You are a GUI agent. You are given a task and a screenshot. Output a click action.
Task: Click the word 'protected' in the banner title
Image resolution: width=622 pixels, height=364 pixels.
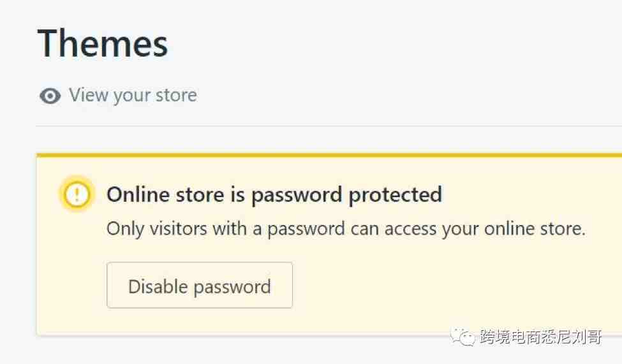pos(395,195)
